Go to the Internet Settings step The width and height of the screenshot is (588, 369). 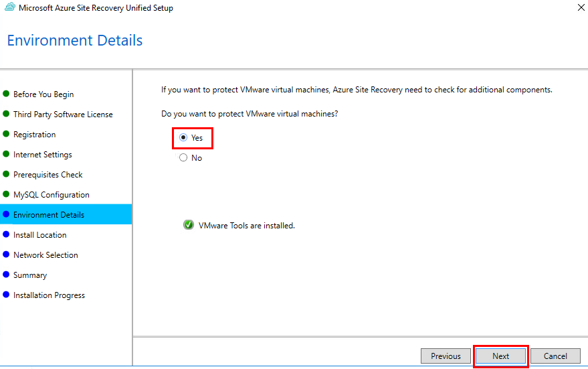point(43,155)
